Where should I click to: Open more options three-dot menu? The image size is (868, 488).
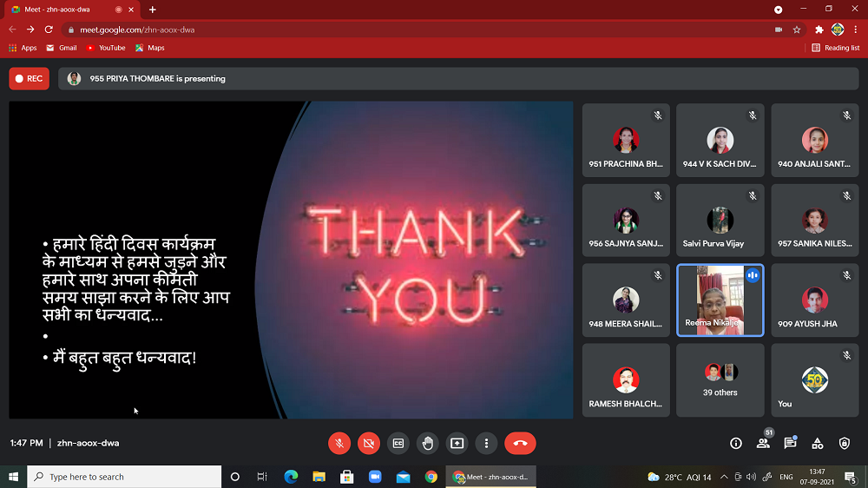[487, 443]
